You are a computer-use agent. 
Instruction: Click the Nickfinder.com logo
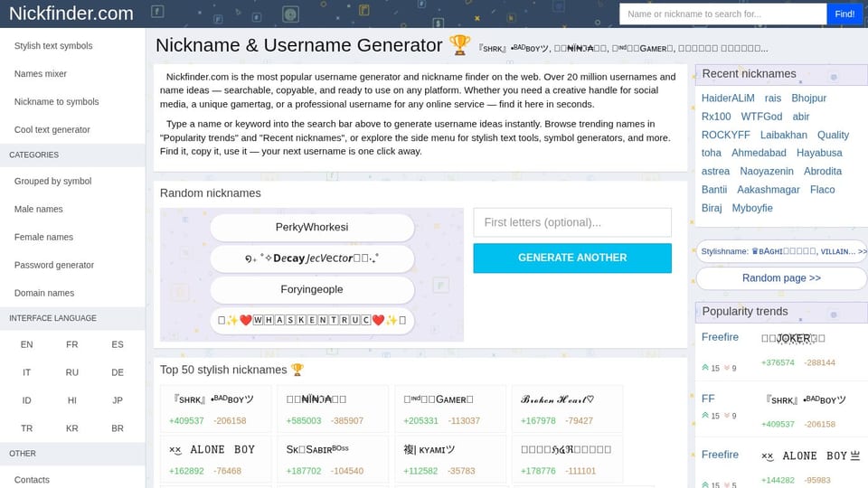(x=71, y=14)
